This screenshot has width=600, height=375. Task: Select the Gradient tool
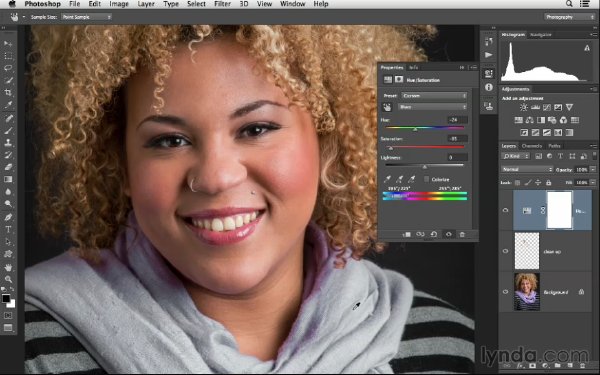pos(8,179)
